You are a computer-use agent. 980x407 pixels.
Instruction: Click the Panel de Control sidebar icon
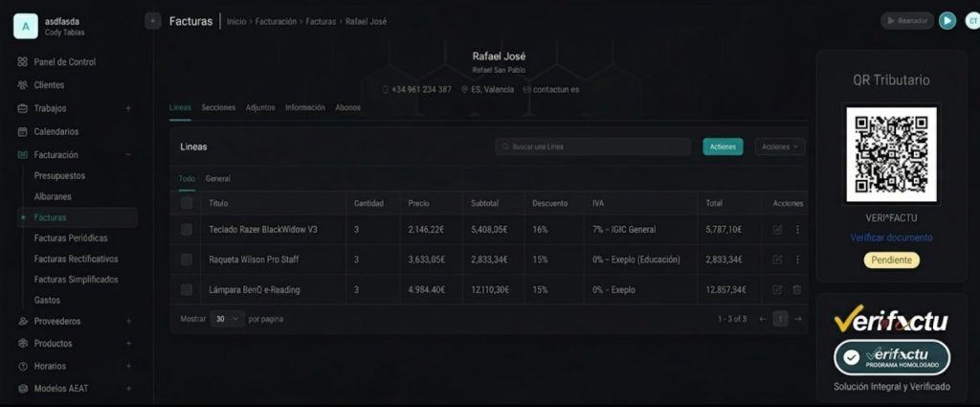pyautogui.click(x=23, y=62)
